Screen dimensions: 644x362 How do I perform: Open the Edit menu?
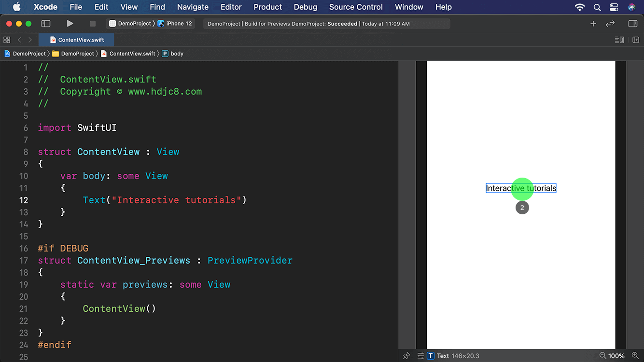(101, 7)
